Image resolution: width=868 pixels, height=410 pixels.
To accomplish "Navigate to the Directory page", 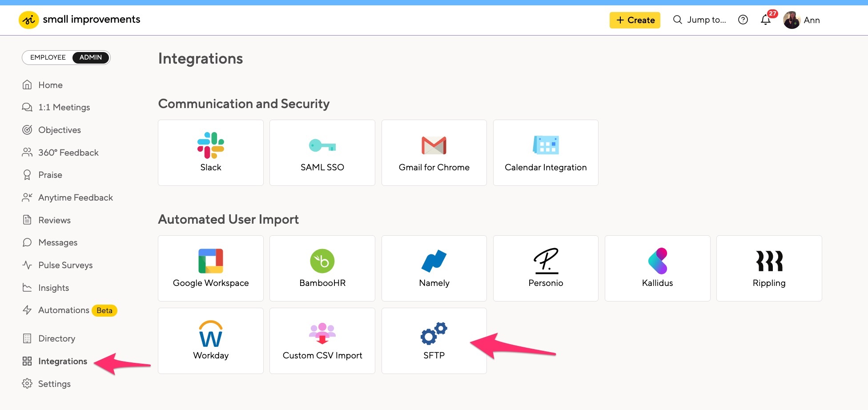I will pyautogui.click(x=56, y=338).
